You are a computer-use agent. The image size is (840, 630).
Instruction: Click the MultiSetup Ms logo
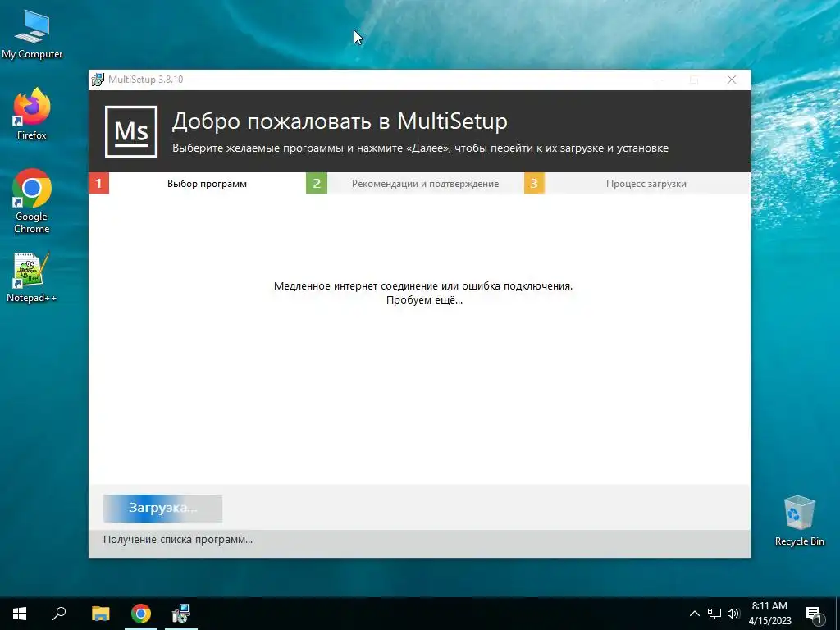tap(131, 132)
